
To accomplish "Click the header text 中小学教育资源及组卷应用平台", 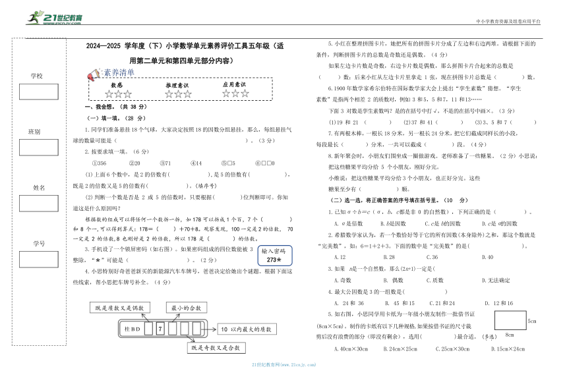I will (508, 21).
